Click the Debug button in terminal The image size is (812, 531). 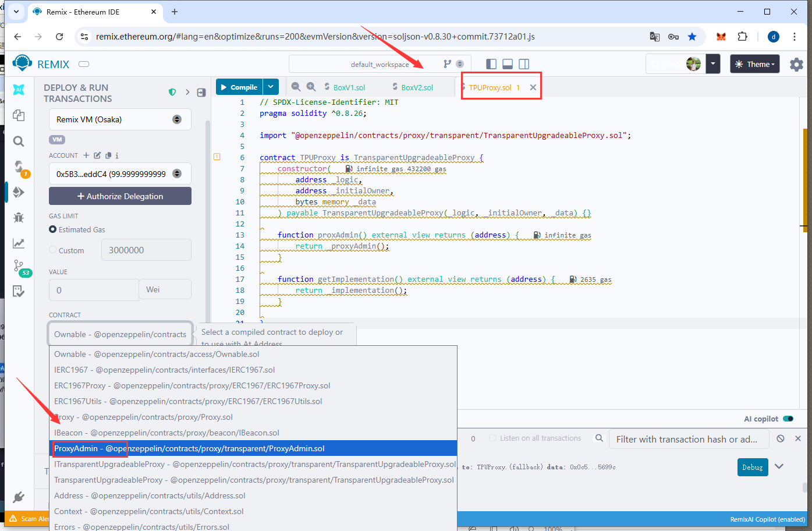(x=752, y=467)
